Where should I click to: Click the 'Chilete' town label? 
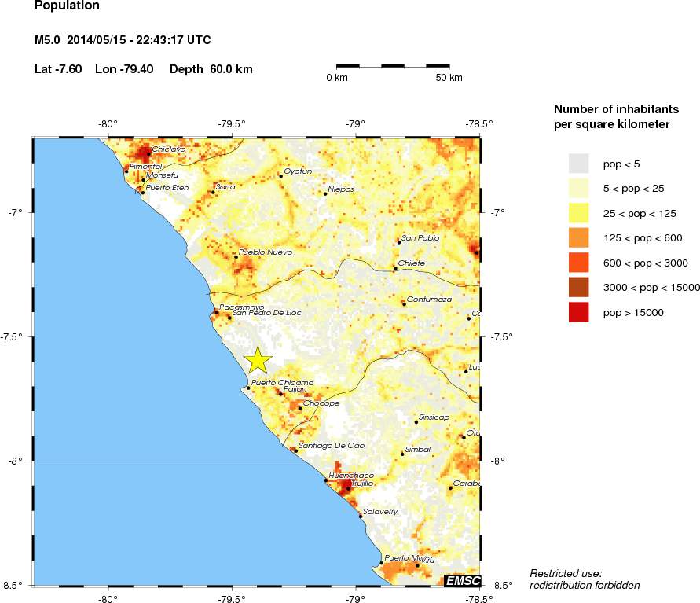point(411,263)
